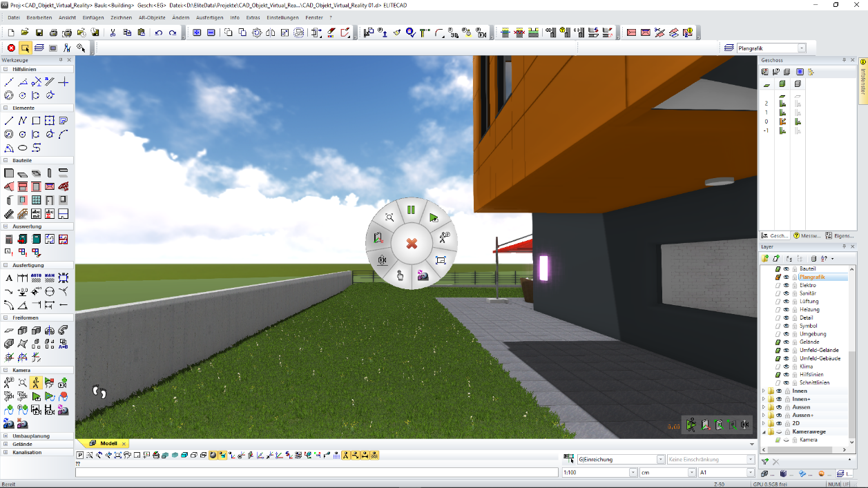Click the viewport frame icon in radial menu
The height and width of the screenshot is (488, 868).
pos(442,260)
